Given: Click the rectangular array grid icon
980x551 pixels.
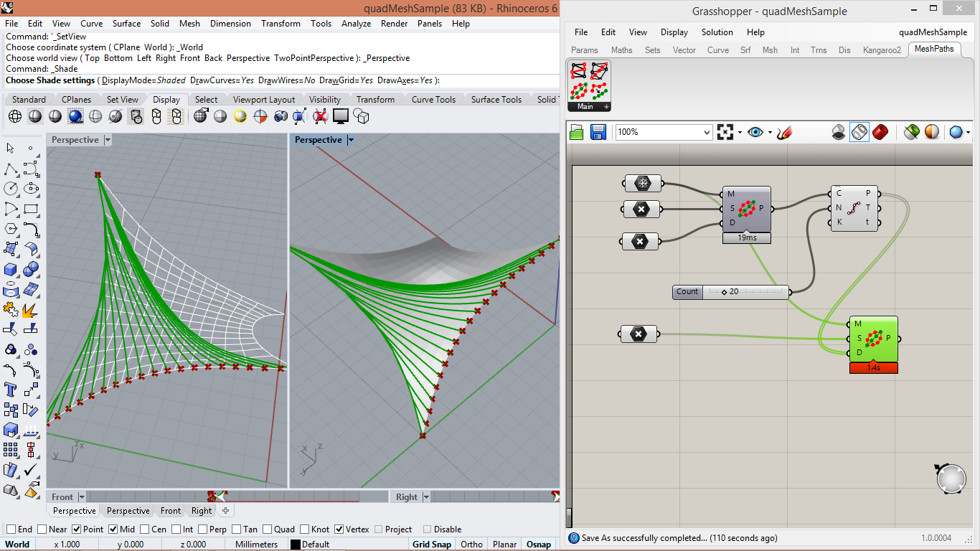Looking at the screenshot, I should point(11,451).
